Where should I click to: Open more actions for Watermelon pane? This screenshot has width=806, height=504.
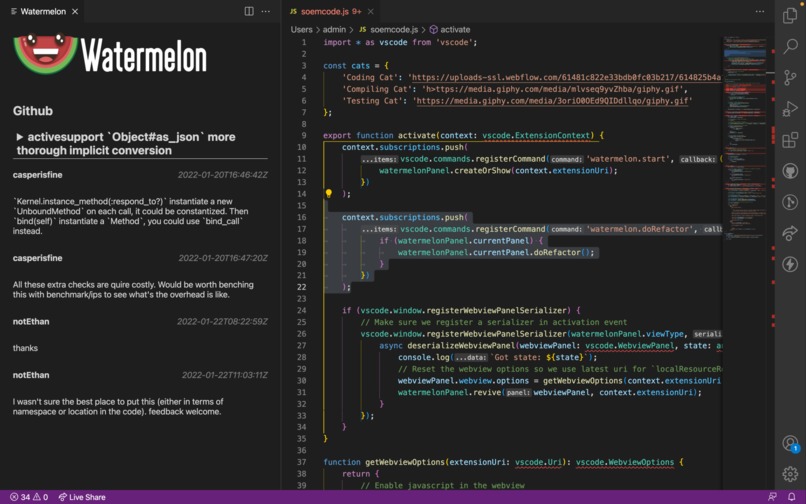click(266, 11)
